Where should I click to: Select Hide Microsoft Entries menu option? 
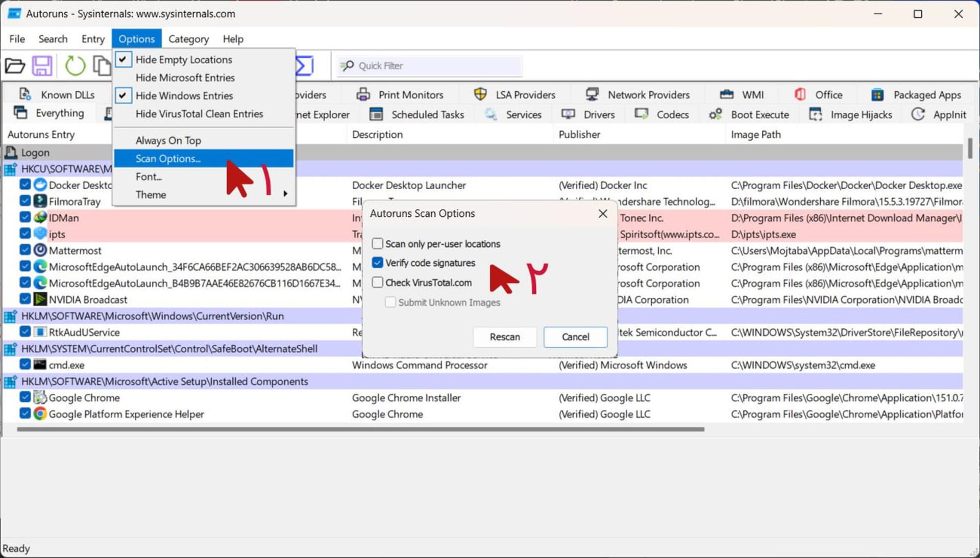point(204,78)
